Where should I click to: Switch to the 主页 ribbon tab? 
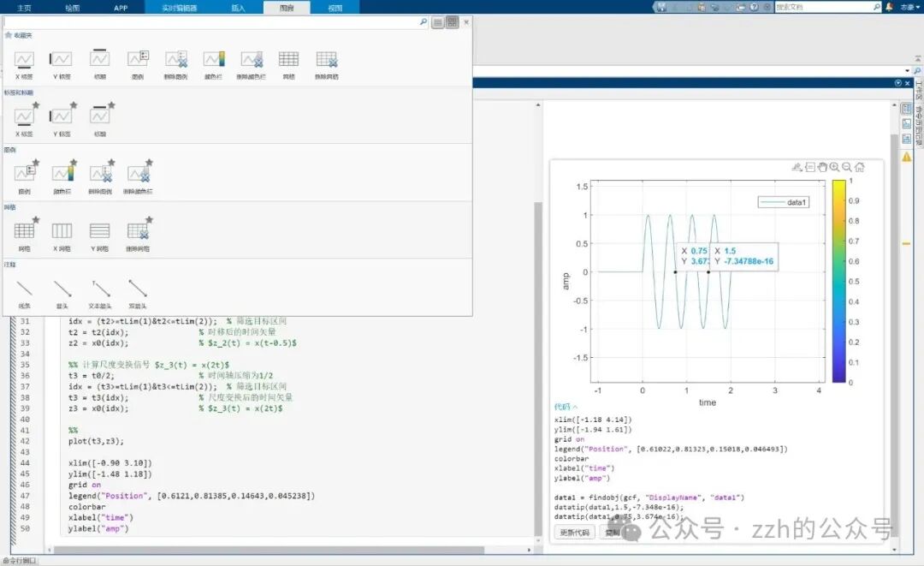point(21,8)
